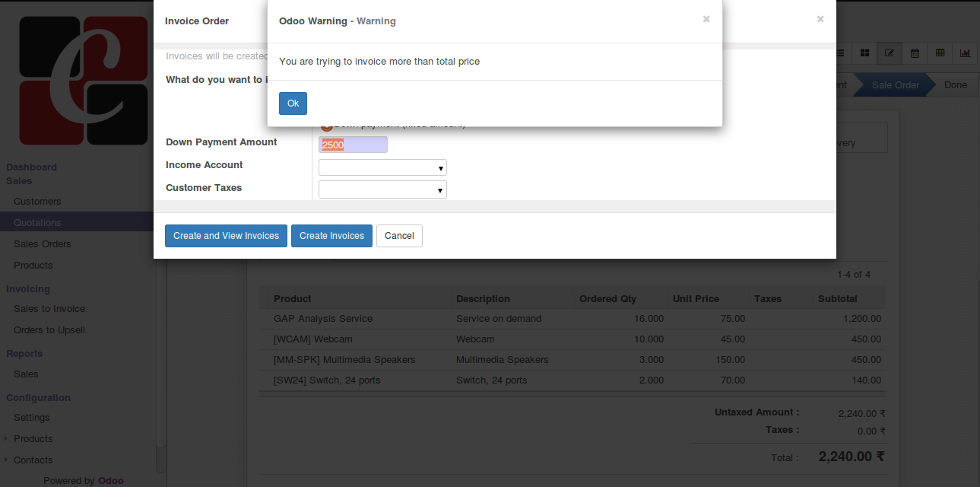Image resolution: width=980 pixels, height=487 pixels.
Task: Switch to the kanban view icon
Action: pyautogui.click(x=865, y=53)
